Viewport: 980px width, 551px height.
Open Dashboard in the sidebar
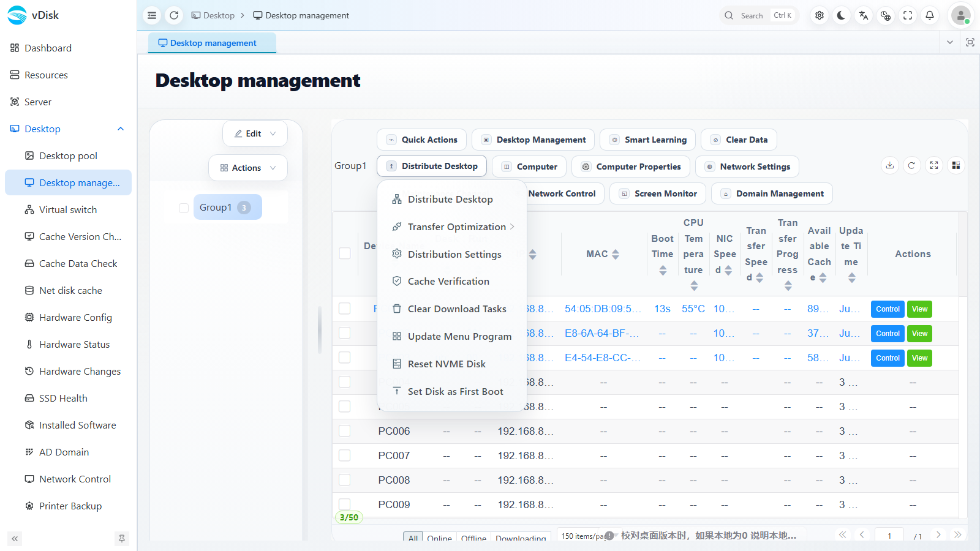(x=68, y=48)
